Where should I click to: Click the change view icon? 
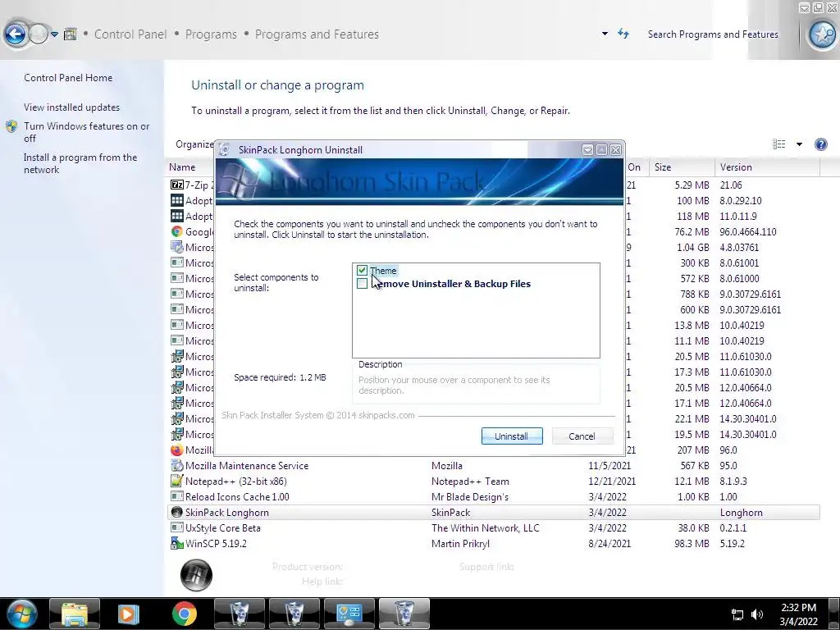point(779,144)
